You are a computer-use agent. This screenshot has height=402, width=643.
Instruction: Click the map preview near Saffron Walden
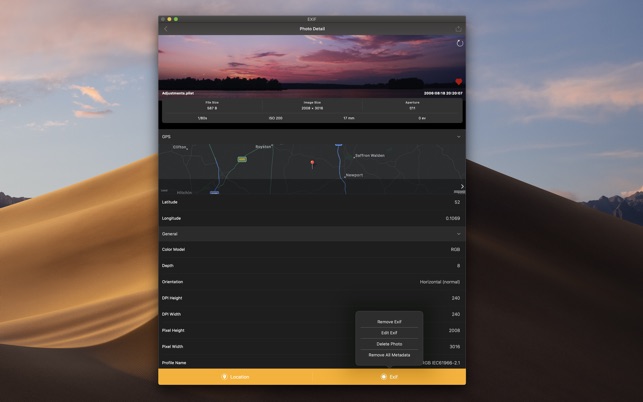(x=312, y=169)
